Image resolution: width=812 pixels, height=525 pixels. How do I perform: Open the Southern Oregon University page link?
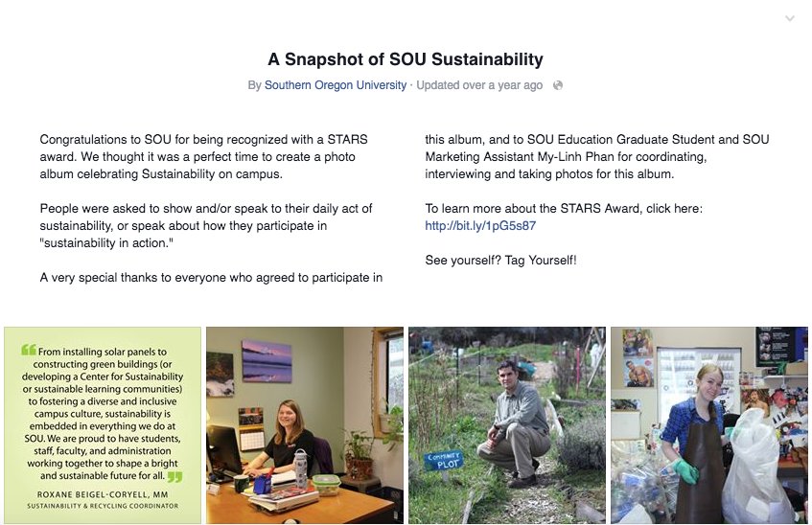click(336, 85)
